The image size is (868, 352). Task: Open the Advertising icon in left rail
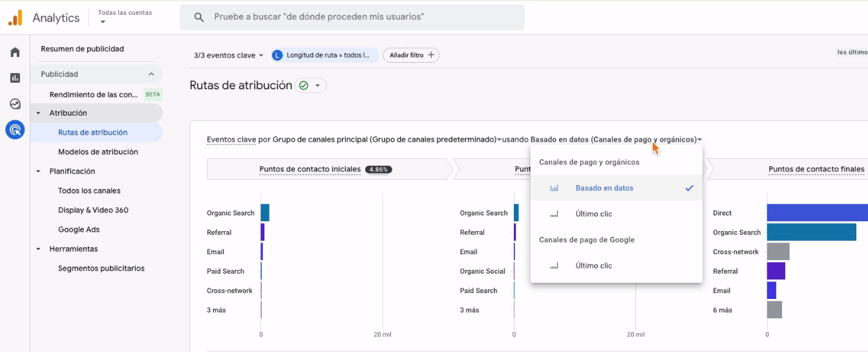click(x=15, y=130)
